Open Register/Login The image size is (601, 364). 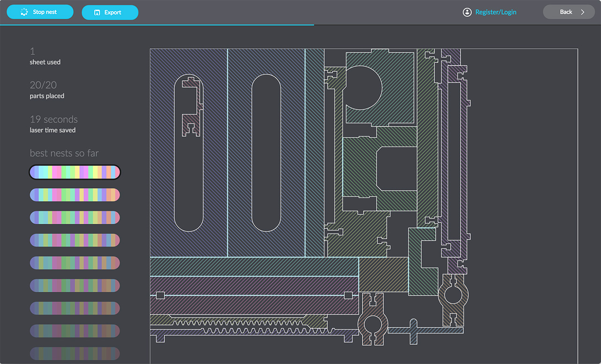pyautogui.click(x=496, y=12)
